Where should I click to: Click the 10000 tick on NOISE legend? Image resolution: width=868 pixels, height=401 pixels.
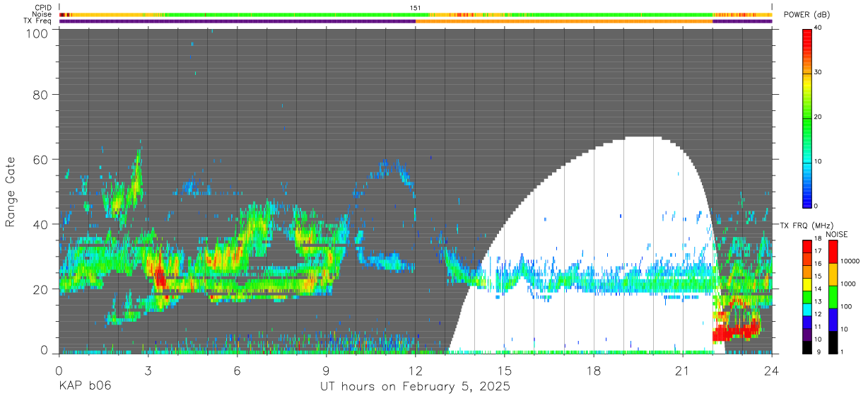[x=849, y=261]
